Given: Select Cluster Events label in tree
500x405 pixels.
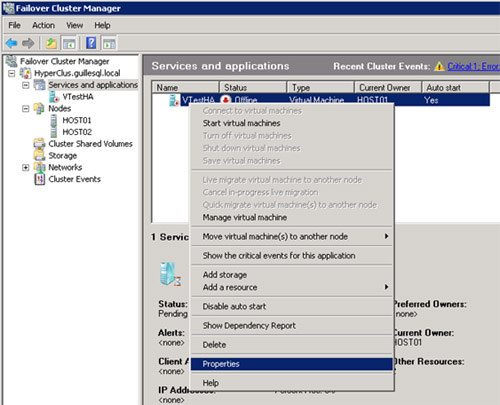Looking at the screenshot, I should pyautogui.click(x=74, y=179).
